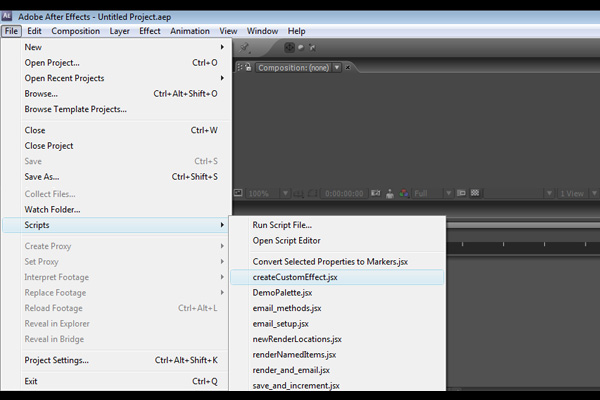600x400 pixels.
Task: Click the show channel RGB circles icon
Action: pos(404,193)
